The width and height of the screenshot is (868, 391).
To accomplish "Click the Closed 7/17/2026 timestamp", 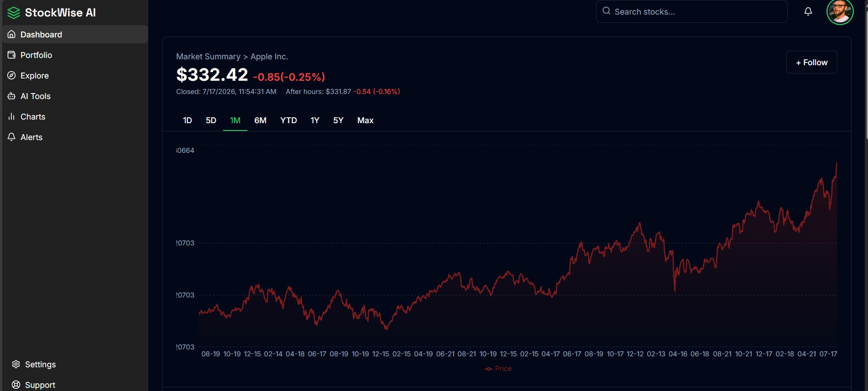I will pyautogui.click(x=226, y=92).
